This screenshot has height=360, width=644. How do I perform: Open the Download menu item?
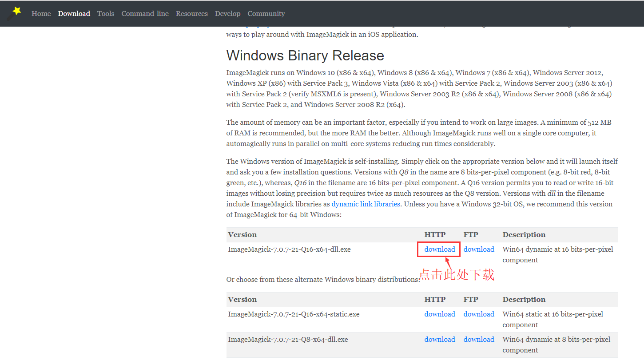click(x=74, y=14)
